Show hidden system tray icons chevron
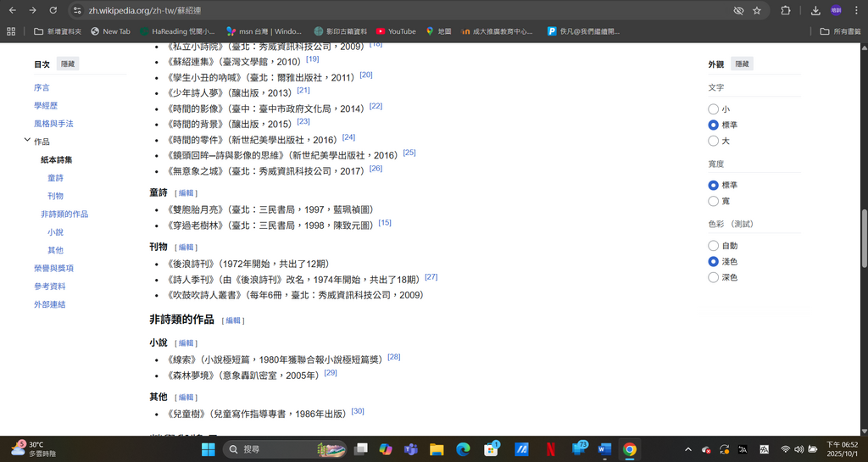868x462 pixels. 687,449
